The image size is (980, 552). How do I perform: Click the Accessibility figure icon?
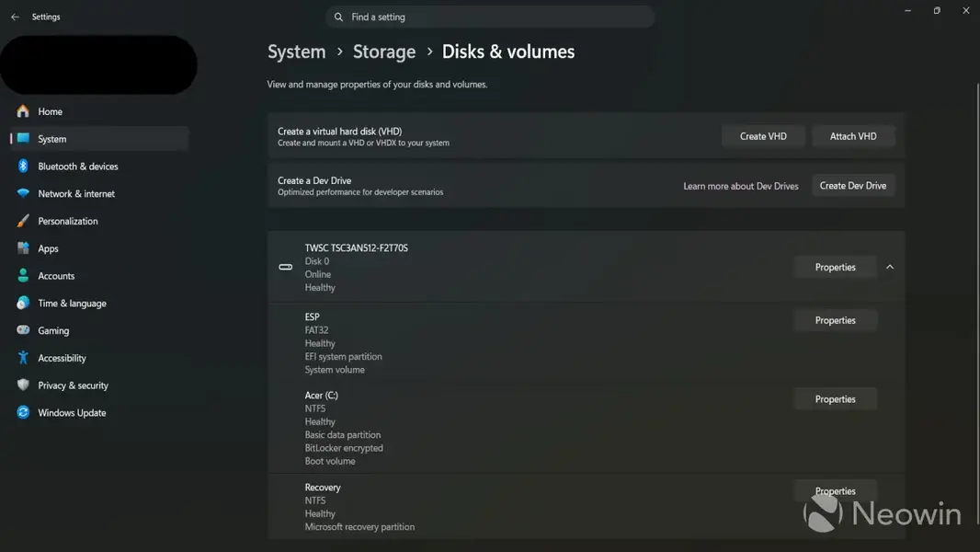[x=23, y=358]
